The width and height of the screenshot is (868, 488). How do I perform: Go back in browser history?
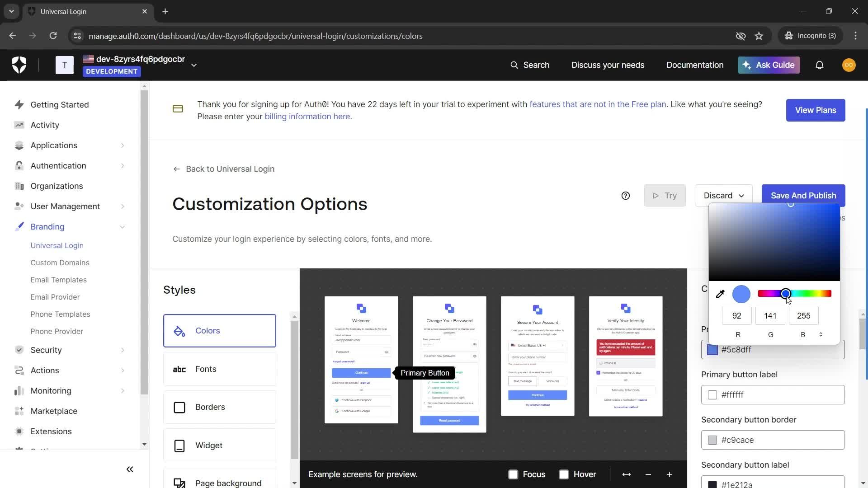click(x=13, y=36)
